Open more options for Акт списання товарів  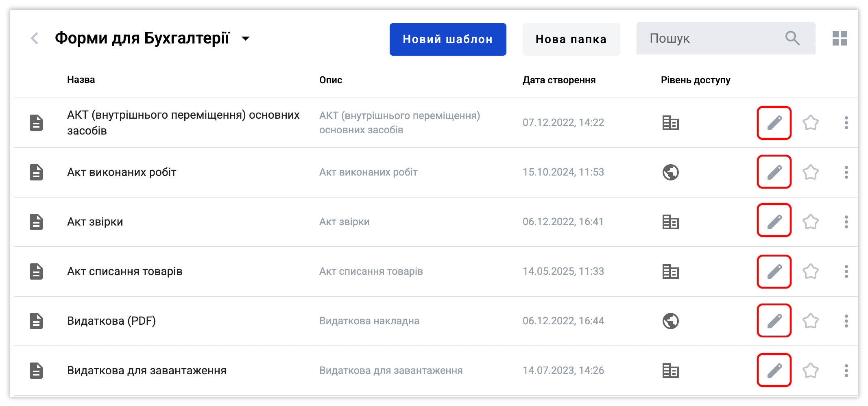tap(846, 271)
